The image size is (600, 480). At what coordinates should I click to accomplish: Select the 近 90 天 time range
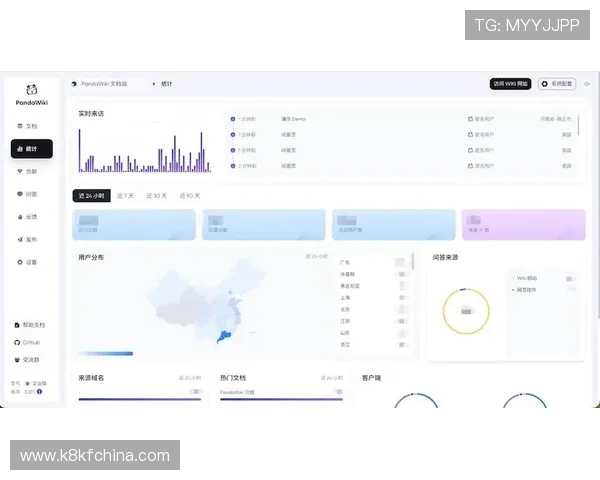(189, 196)
